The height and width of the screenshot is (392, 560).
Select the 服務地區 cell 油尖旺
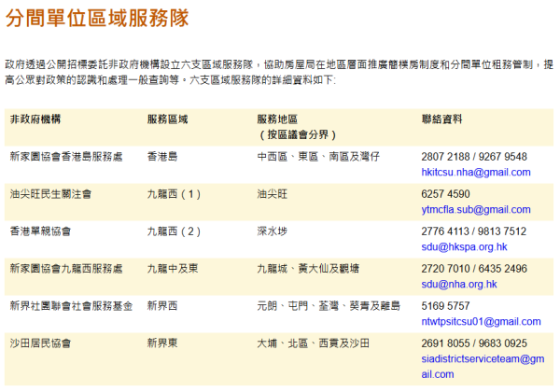pyautogui.click(x=273, y=194)
